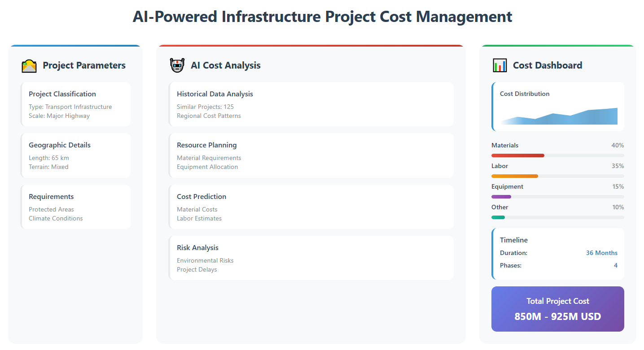Click the 'Duration:' label

tap(513, 253)
